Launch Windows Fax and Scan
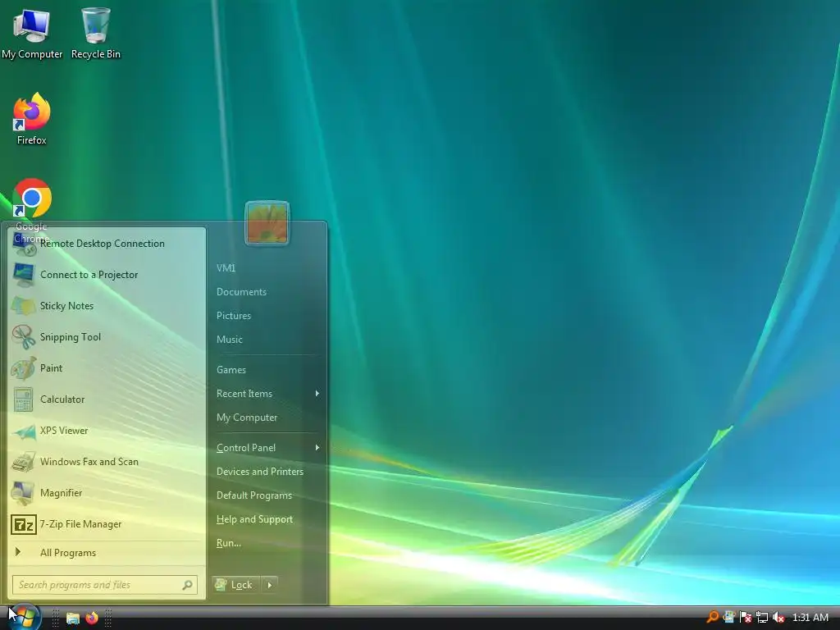 pyautogui.click(x=106, y=461)
